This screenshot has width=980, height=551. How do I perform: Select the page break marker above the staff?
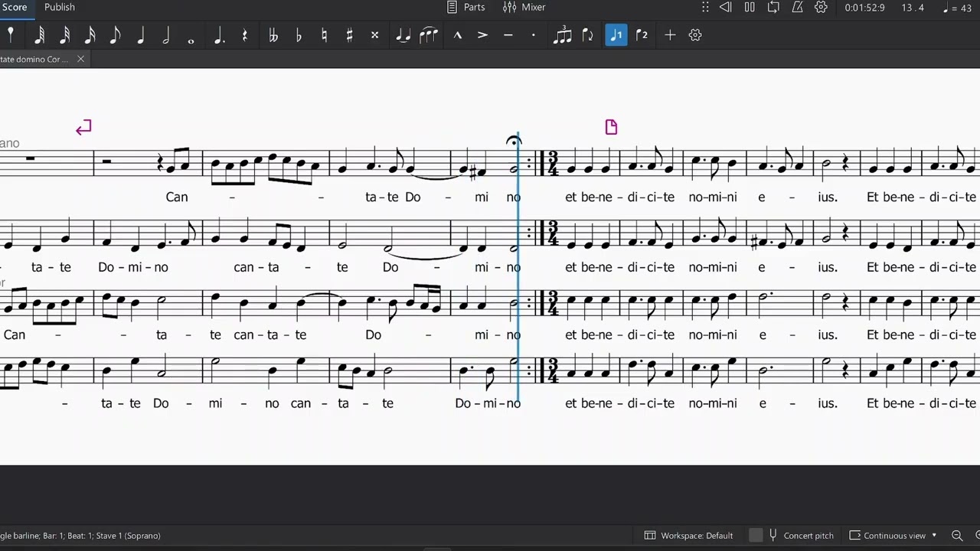pyautogui.click(x=611, y=127)
